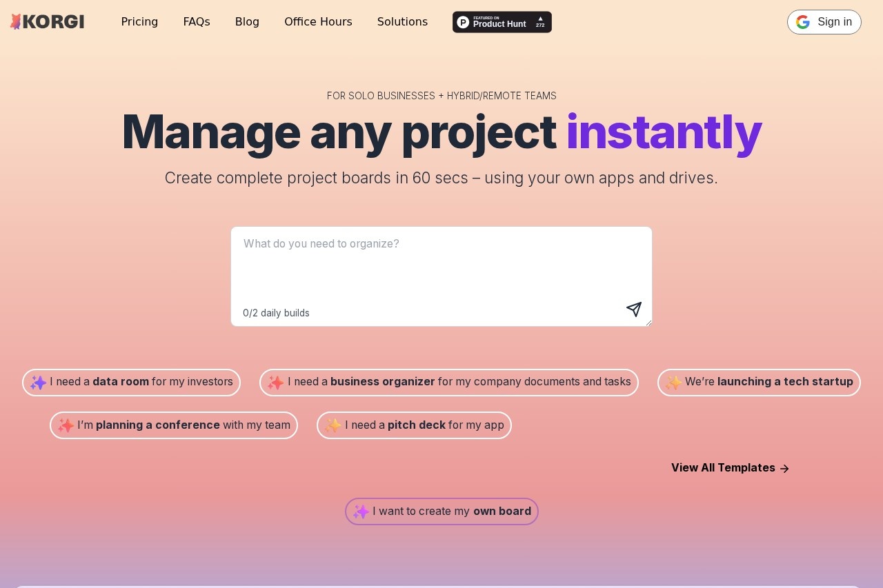Screen dimensions: 883x588
Task: Click arrow beside View All Templates
Action: tap(784, 468)
